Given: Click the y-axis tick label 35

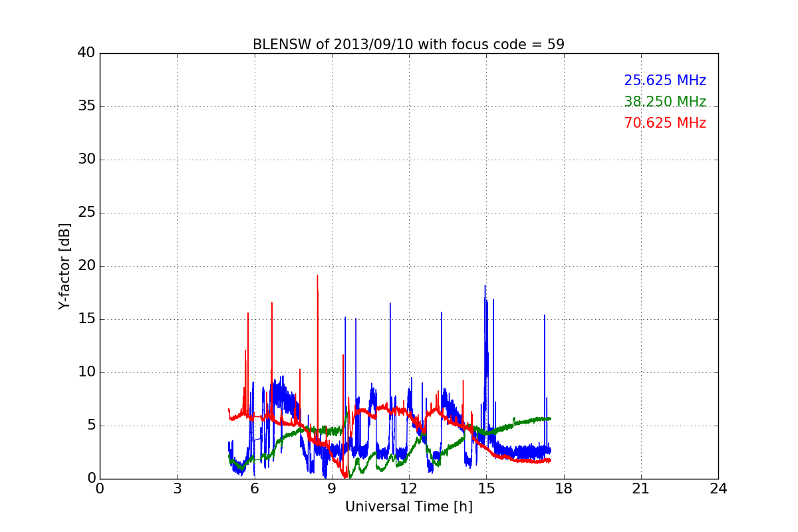Looking at the screenshot, I should pyautogui.click(x=86, y=106).
